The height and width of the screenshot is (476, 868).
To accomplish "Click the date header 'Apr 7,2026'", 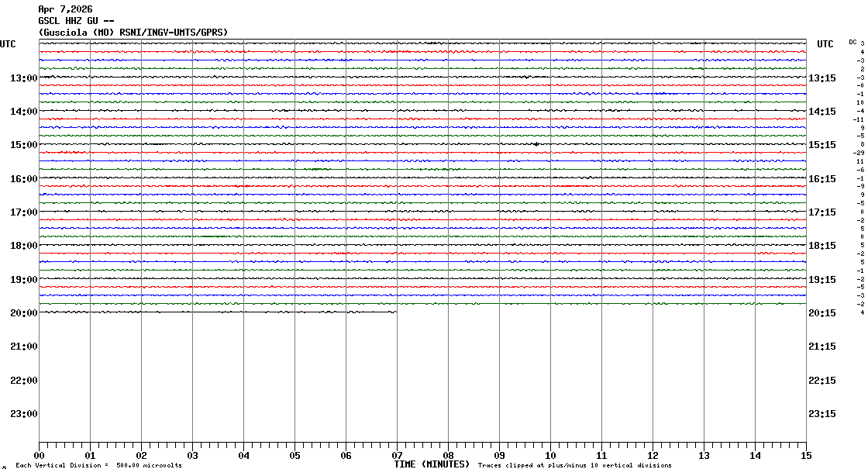I will (65, 9).
